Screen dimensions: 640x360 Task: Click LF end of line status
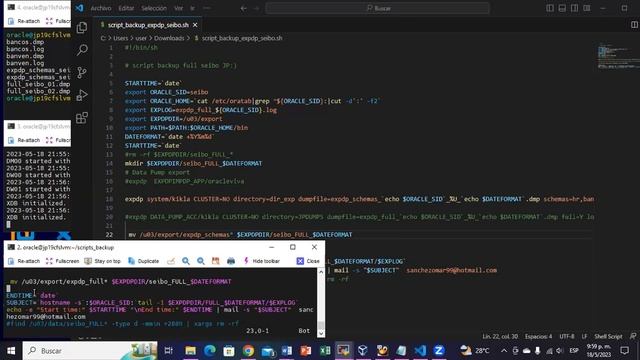point(584,337)
